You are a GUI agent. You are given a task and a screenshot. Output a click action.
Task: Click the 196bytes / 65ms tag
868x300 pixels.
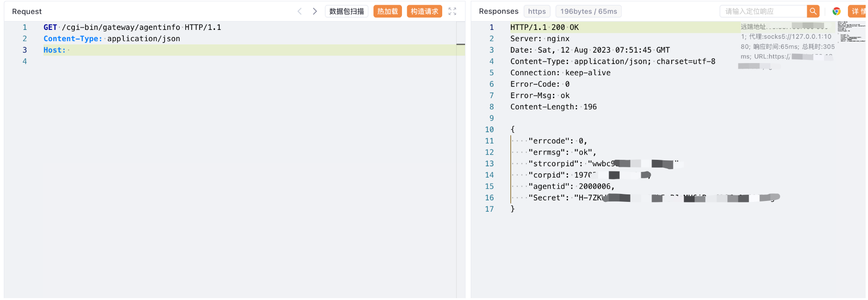tap(588, 11)
